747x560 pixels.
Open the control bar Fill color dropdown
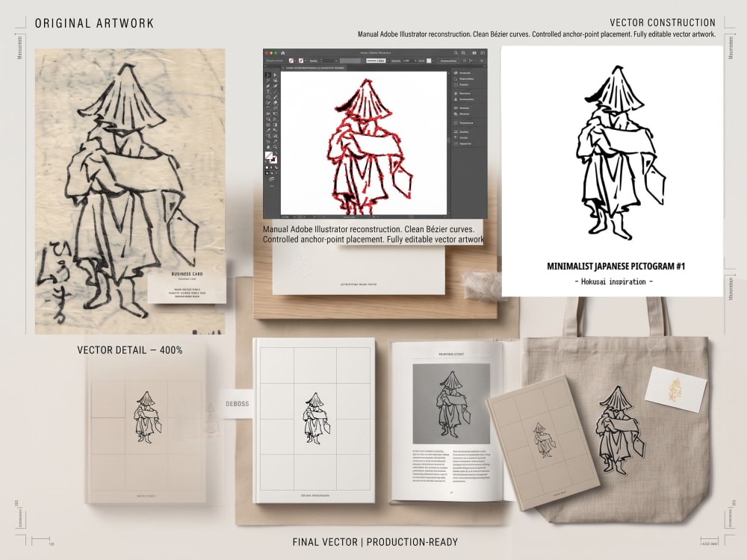[295, 61]
